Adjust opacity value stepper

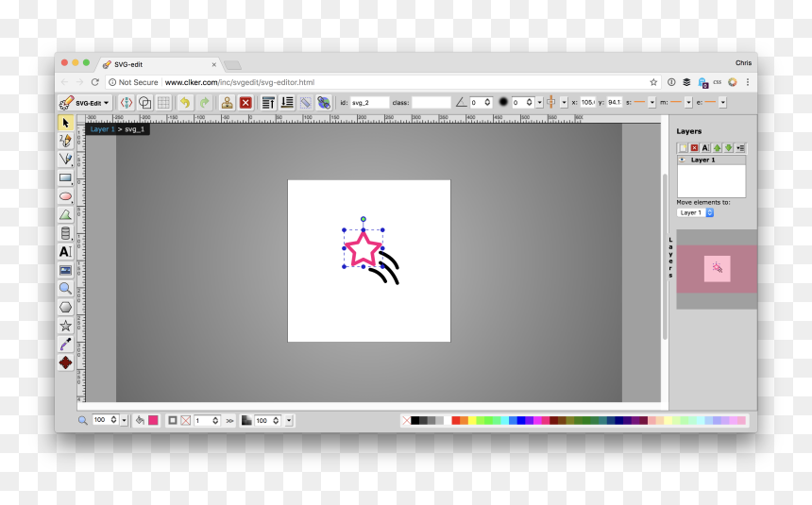coord(276,421)
